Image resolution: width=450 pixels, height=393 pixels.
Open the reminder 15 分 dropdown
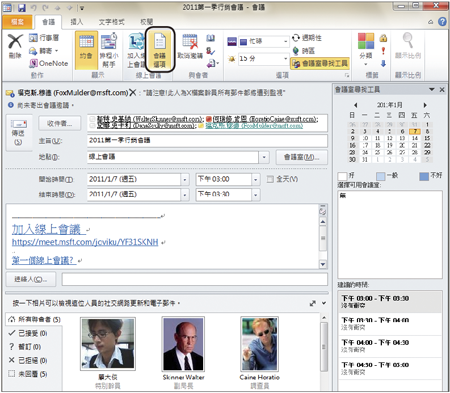(x=285, y=59)
